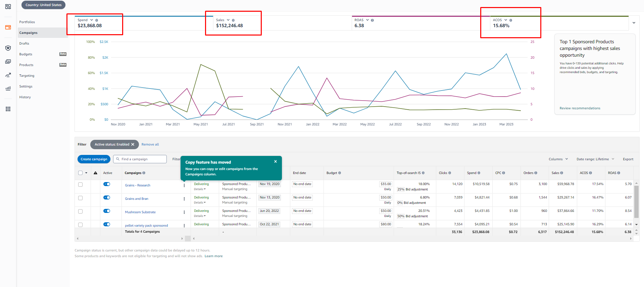The width and height of the screenshot is (644, 287).
Task: Tick the select-all checkbox in table header
Action: click(x=80, y=173)
